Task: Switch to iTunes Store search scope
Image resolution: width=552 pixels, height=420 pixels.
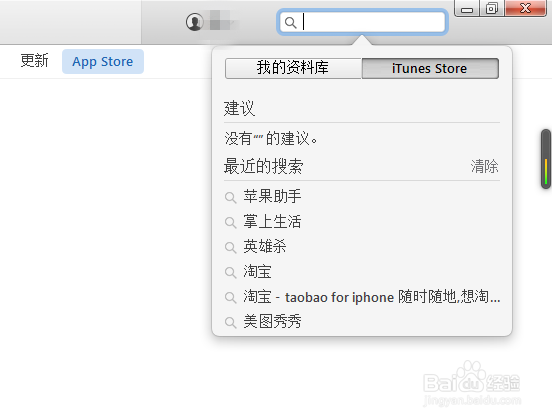Action: click(430, 68)
